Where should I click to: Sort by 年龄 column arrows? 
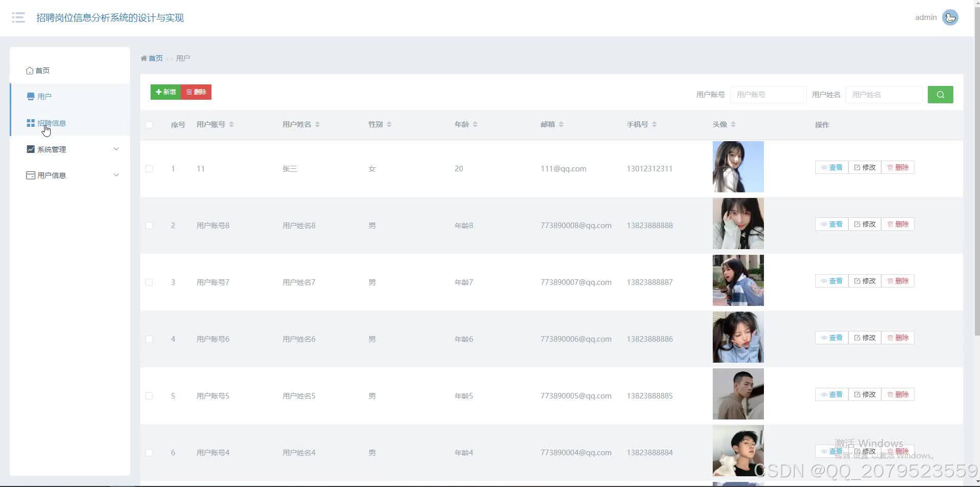tap(475, 124)
